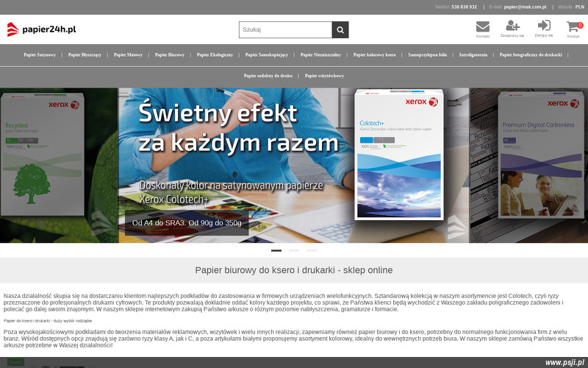Focus the Szukaj search field
The width and height of the screenshot is (588, 368).
click(285, 29)
